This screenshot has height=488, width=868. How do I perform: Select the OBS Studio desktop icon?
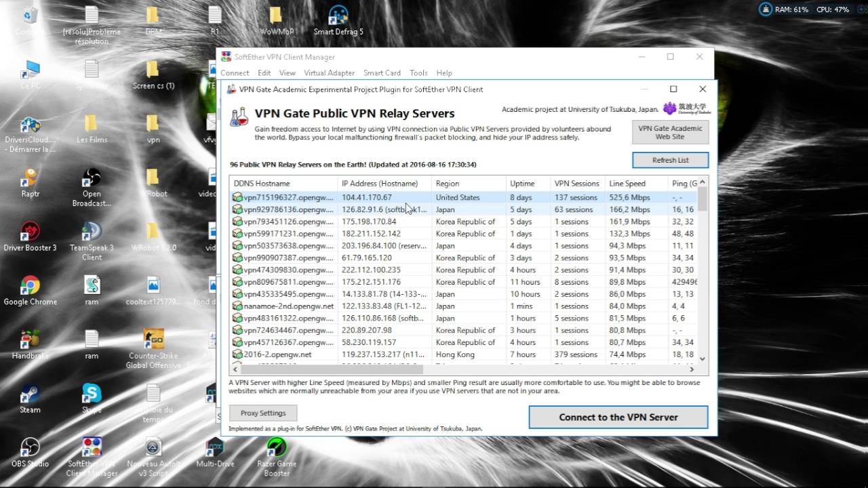point(30,453)
